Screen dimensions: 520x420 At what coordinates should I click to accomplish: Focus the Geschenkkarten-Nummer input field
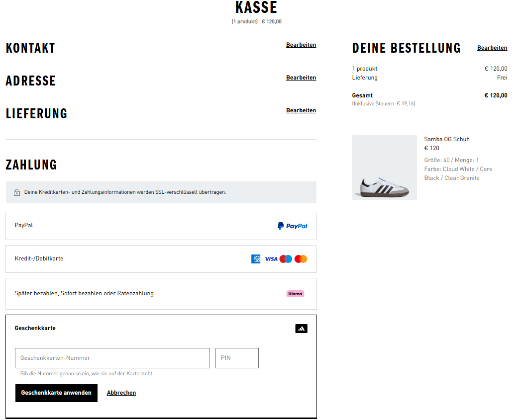pos(112,358)
